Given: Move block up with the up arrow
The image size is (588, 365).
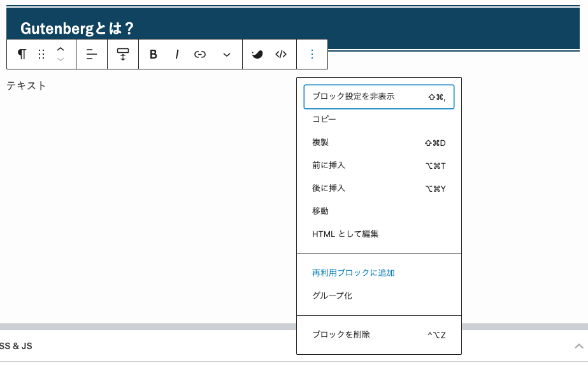Looking at the screenshot, I should click(x=61, y=49).
